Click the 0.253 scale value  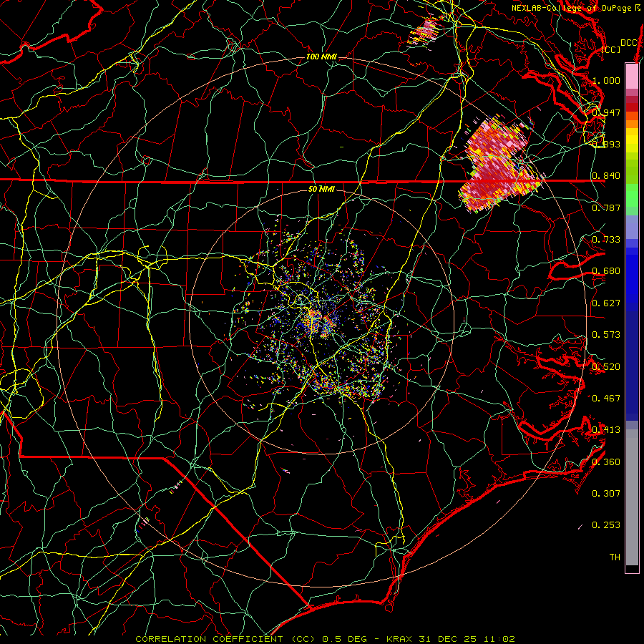coord(606,525)
